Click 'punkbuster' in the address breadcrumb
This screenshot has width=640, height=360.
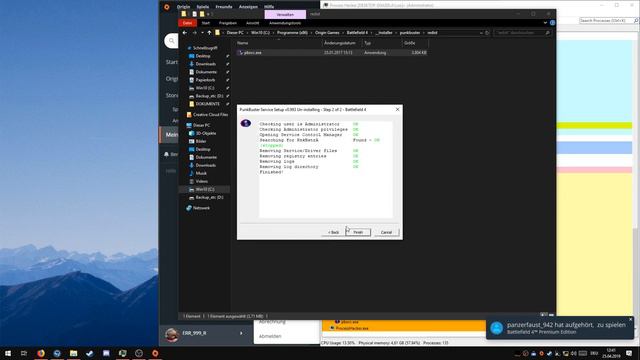click(410, 33)
